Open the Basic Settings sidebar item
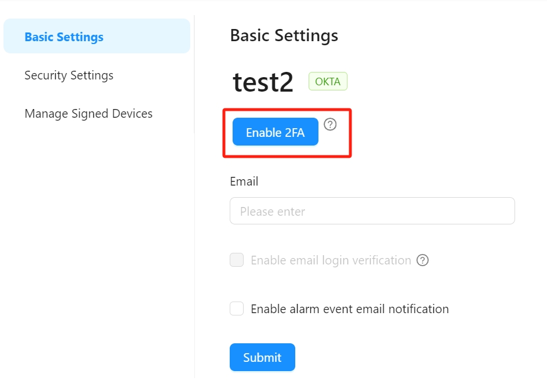Screen dimensions: 547x392 coord(64,37)
